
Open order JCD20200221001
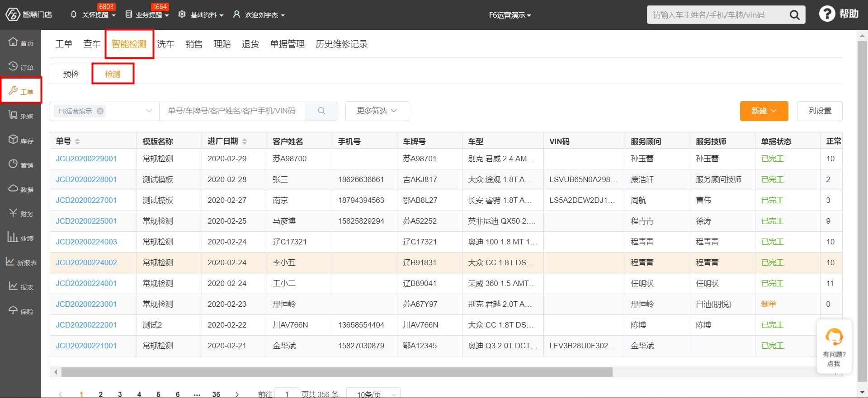point(86,346)
